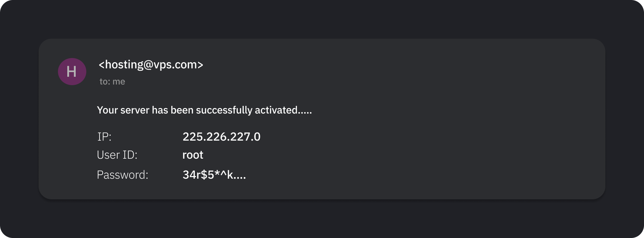Click the "IP:" field label
This screenshot has height=238, width=644.
pos(104,137)
